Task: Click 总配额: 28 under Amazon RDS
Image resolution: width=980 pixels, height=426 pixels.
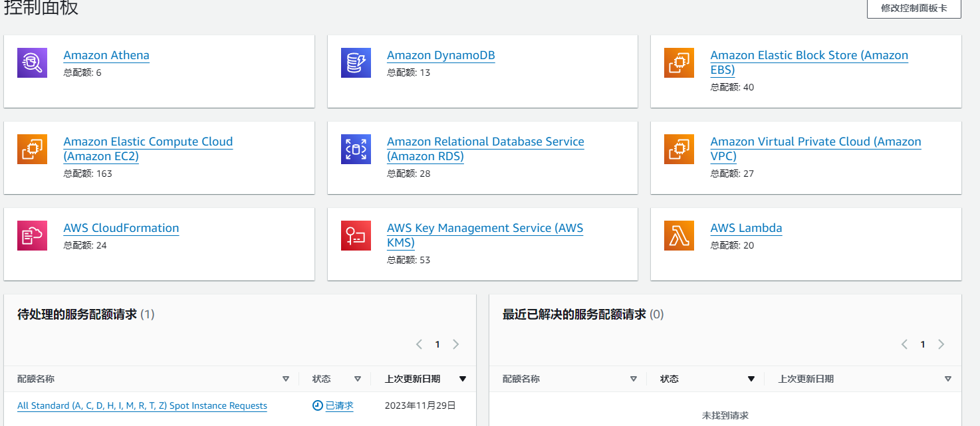Action: click(409, 173)
